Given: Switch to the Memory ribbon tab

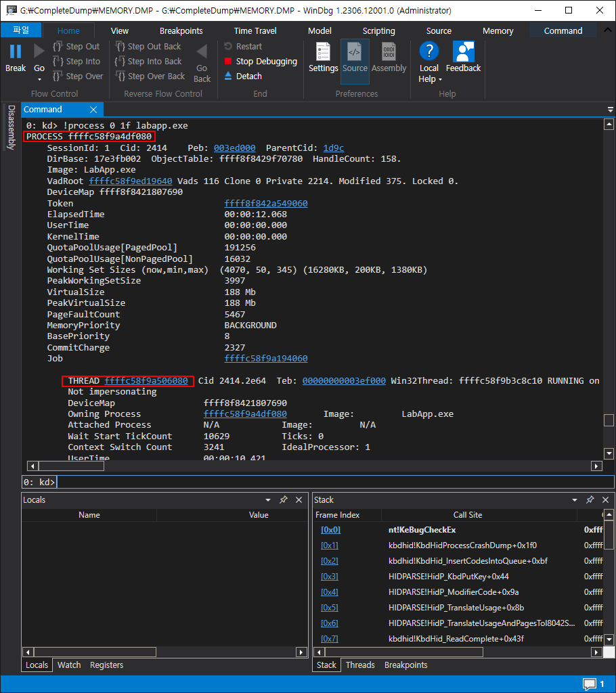Looking at the screenshot, I should click(x=498, y=31).
